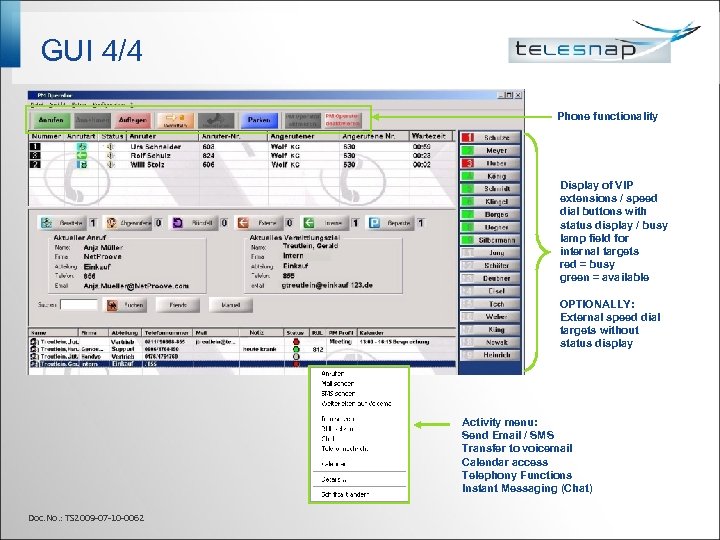The height and width of the screenshot is (540, 720).
Task: Click the Silbermann speed dial button
Action: coord(490,240)
